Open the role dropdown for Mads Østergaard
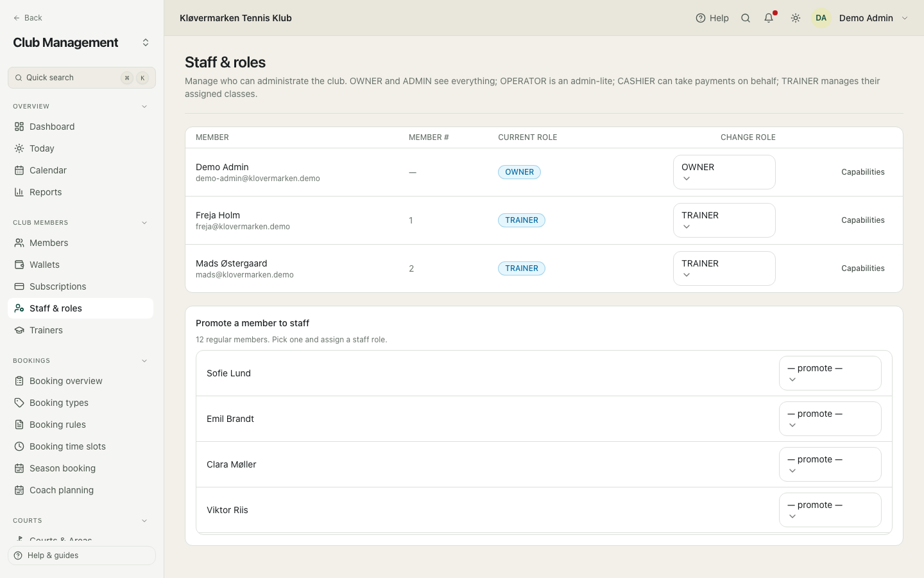 coord(724,268)
